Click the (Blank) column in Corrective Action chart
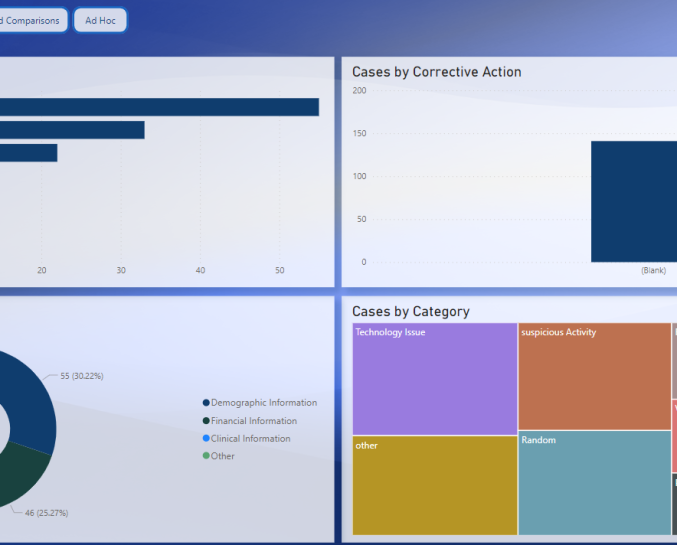This screenshot has width=677, height=545. (x=634, y=201)
